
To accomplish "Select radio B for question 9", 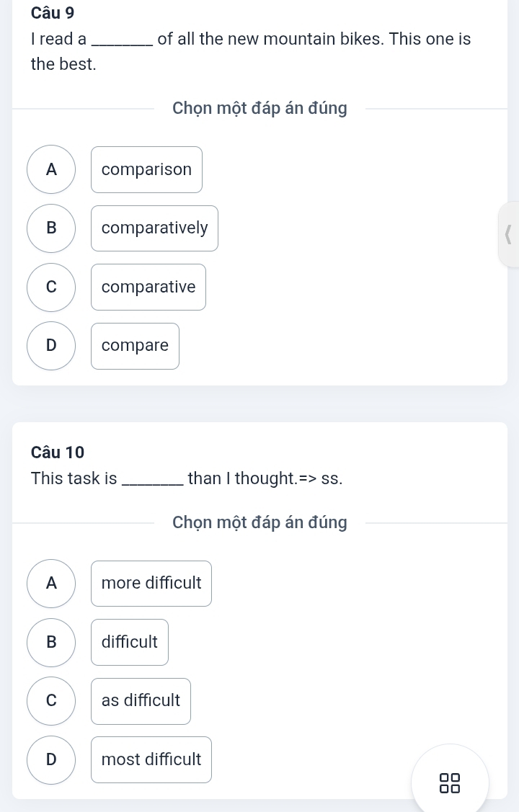I will 51,228.
